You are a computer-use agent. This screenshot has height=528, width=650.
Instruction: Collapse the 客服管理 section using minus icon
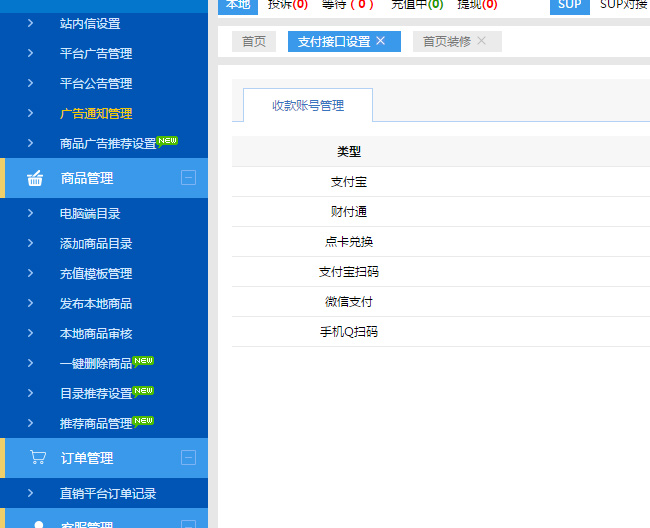pos(188,523)
